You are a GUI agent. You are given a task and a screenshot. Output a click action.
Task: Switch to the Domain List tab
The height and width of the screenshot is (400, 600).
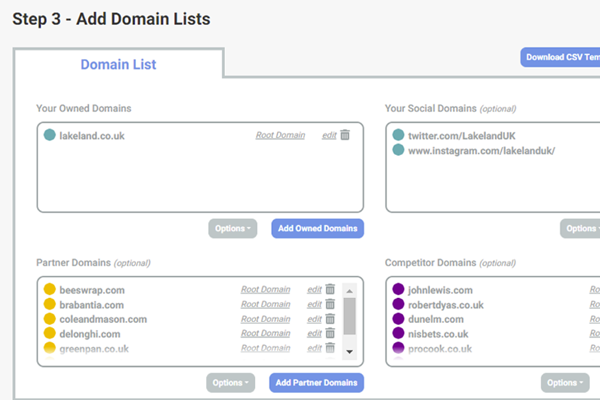click(x=118, y=64)
